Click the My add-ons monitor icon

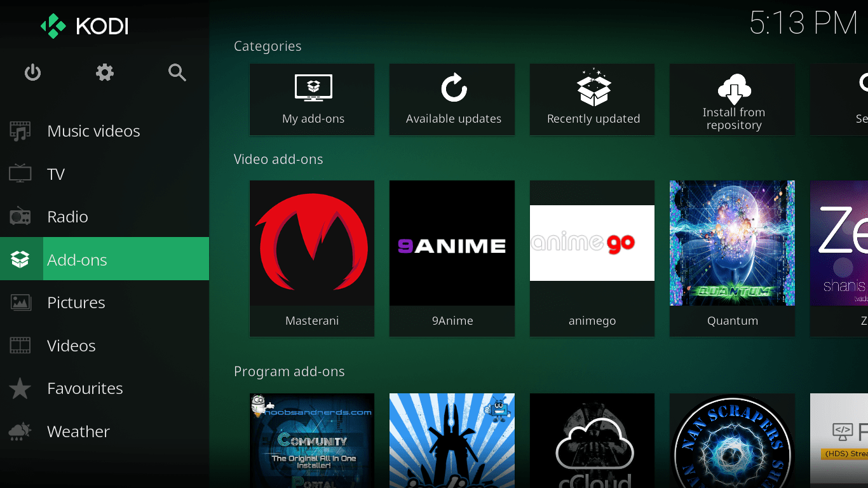click(313, 88)
